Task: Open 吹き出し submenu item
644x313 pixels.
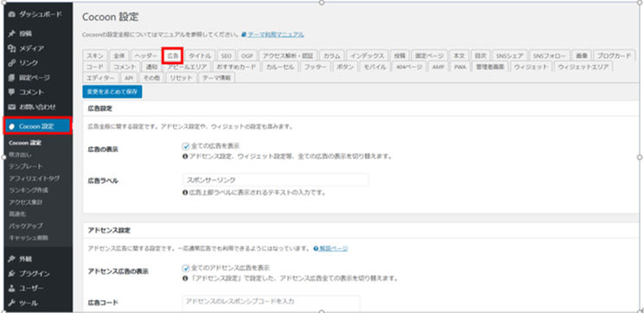Action: point(20,155)
